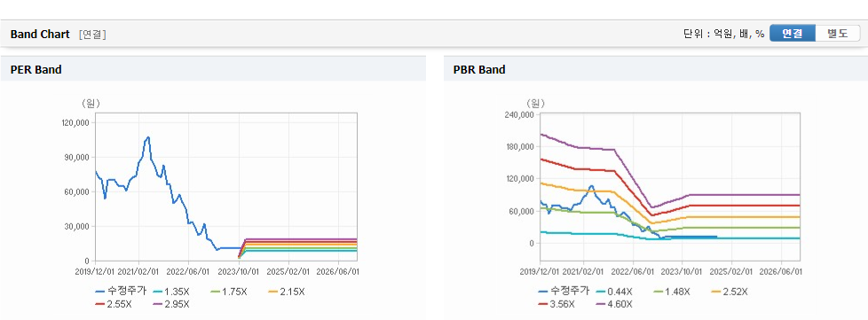The image size is (868, 320).
Task: Click the 0.44X legend entry
Action: [614, 292]
